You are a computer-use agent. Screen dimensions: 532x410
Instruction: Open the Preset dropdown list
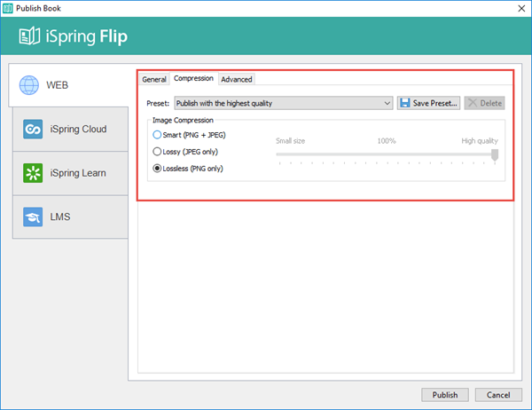point(284,103)
